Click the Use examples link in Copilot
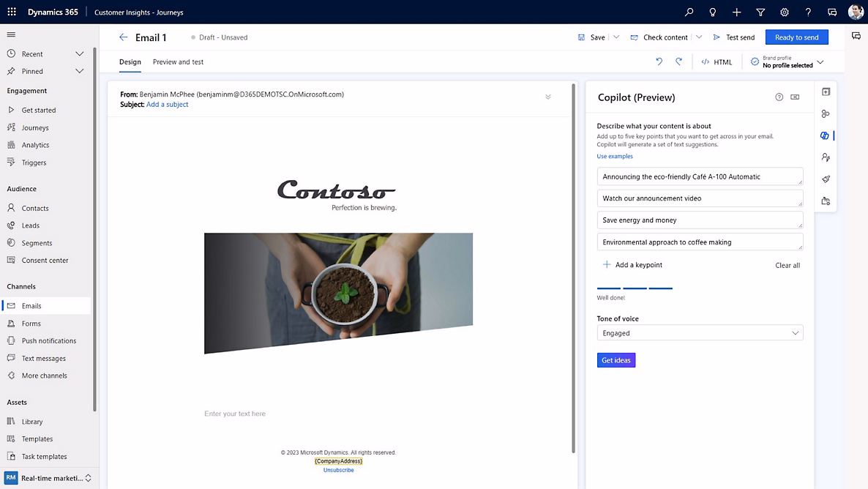Screen dimensions: 868x489 pyautogui.click(x=614, y=156)
